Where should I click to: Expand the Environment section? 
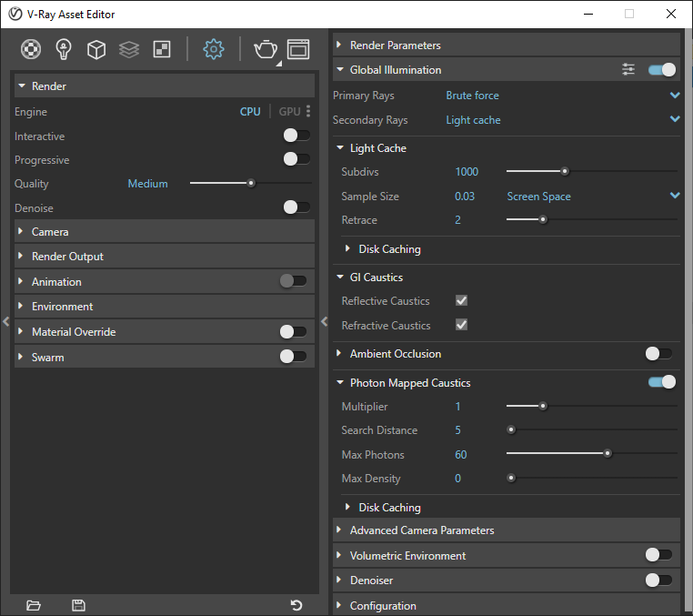(165, 307)
